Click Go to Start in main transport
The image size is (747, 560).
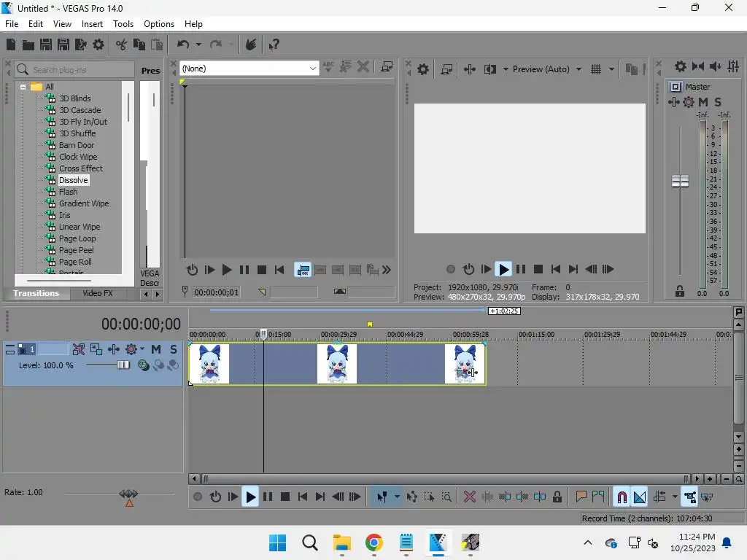303,497
